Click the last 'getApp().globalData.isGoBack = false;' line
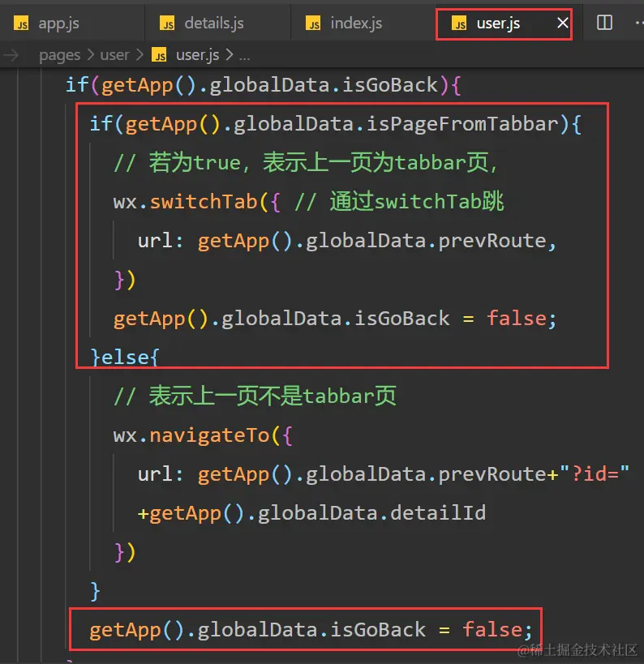This screenshot has height=664, width=644. tap(311, 630)
